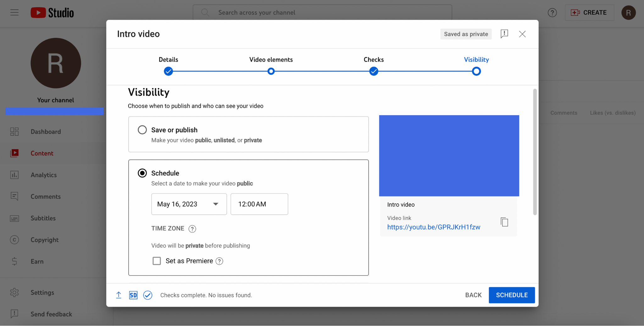Click the upload status arrow icon
Screen dimensions: 644x328
point(119,295)
